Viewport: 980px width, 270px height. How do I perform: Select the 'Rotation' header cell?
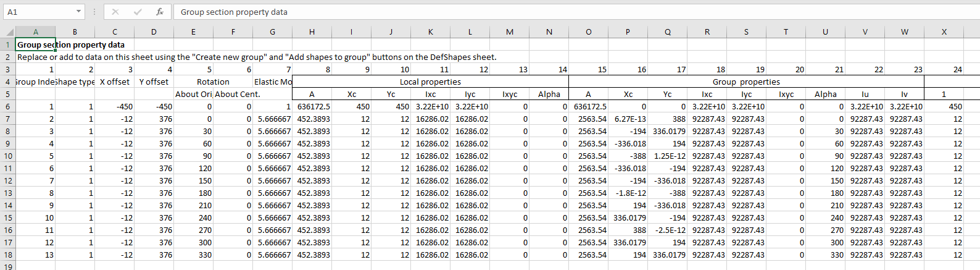213,82
